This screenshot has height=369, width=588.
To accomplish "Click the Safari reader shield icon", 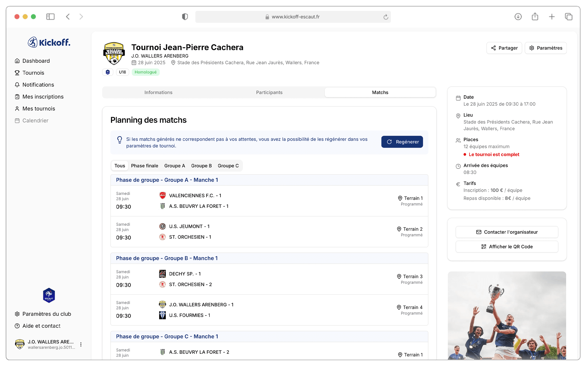I will coord(185,16).
